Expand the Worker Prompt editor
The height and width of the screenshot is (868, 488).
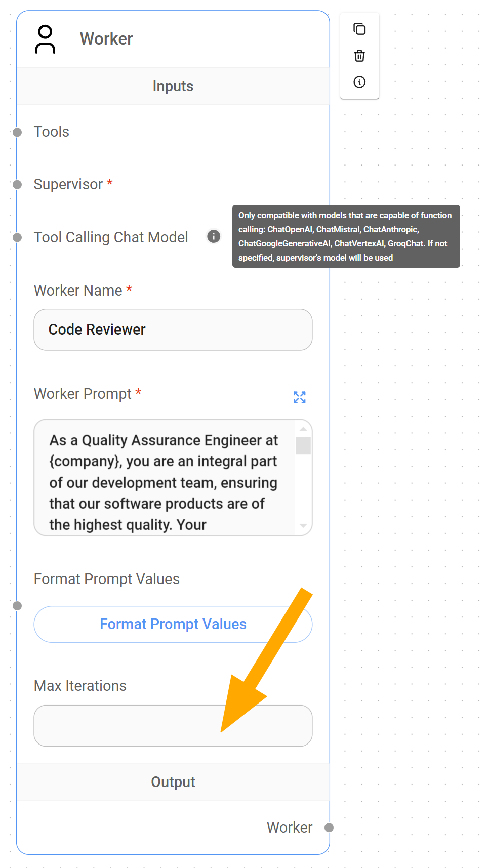click(299, 397)
